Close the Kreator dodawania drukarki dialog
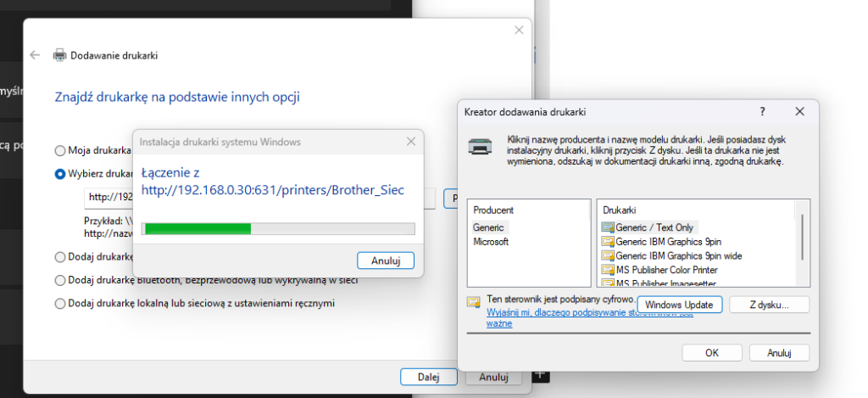The height and width of the screenshot is (398, 868). pos(799,111)
